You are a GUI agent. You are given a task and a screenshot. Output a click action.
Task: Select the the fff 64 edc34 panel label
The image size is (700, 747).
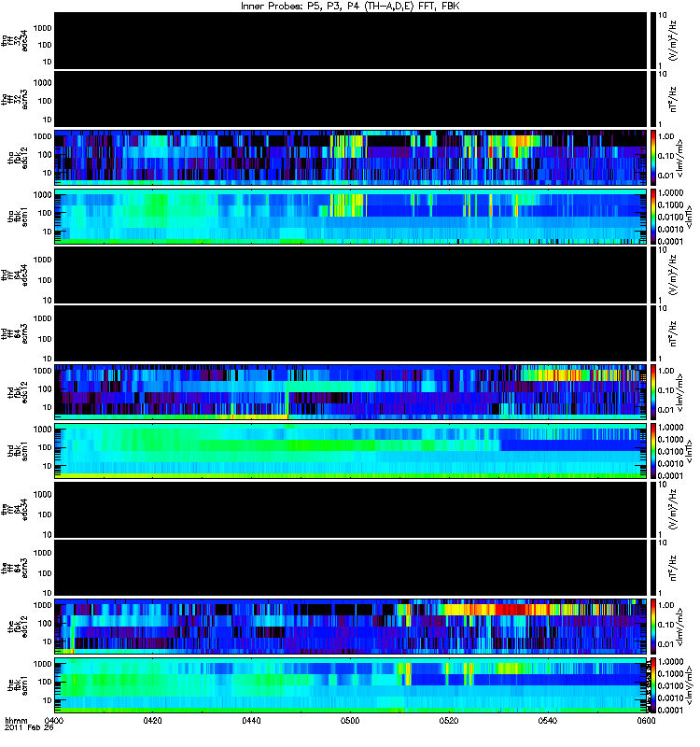click(x=14, y=510)
